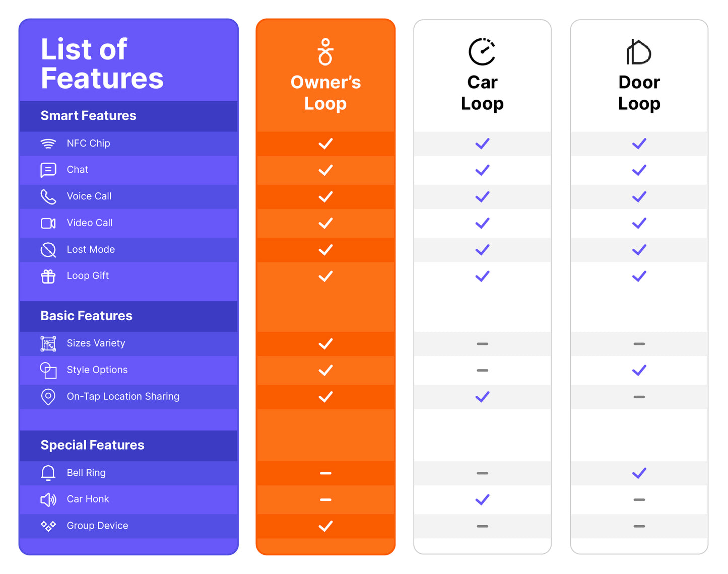Click the Basic Features section header
Image resolution: width=728 pixels, height=574 pixels.
(x=86, y=316)
